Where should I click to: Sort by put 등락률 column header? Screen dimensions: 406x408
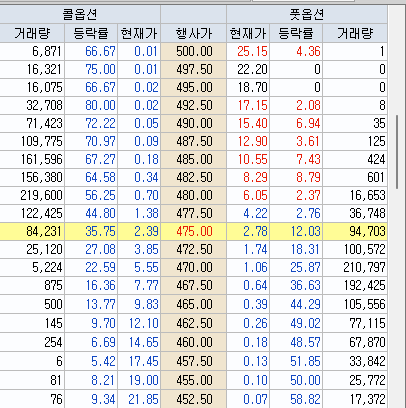[x=296, y=33]
